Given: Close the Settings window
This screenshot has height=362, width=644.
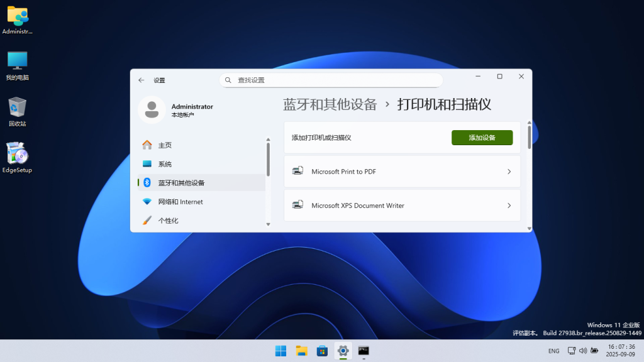Looking at the screenshot, I should (x=521, y=76).
